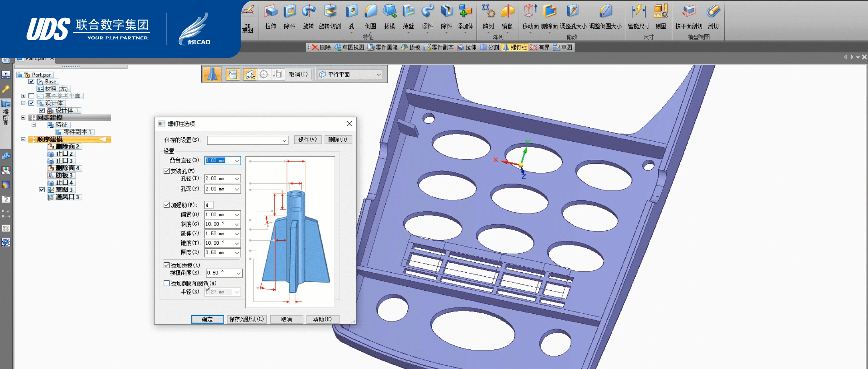Open the boss options list icon
This screenshot has width=868, height=369.
[x=233, y=74]
